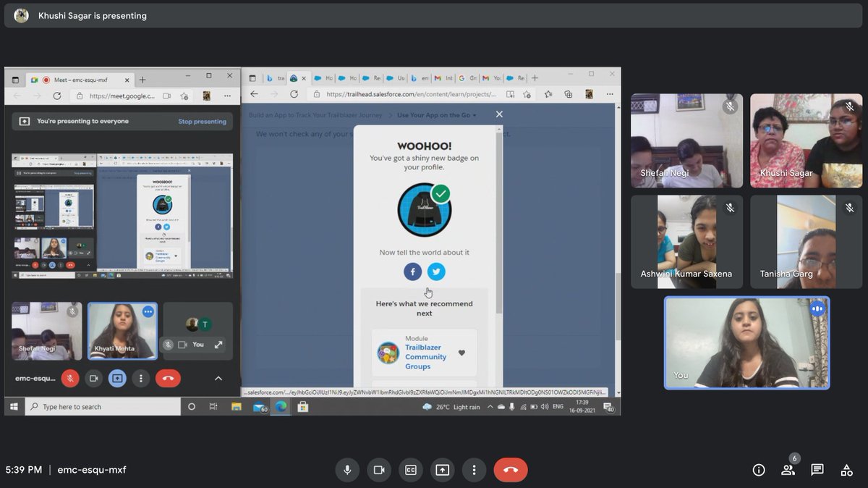Click the Type here to search box
Viewport: 868px width, 488px height.
103,407
